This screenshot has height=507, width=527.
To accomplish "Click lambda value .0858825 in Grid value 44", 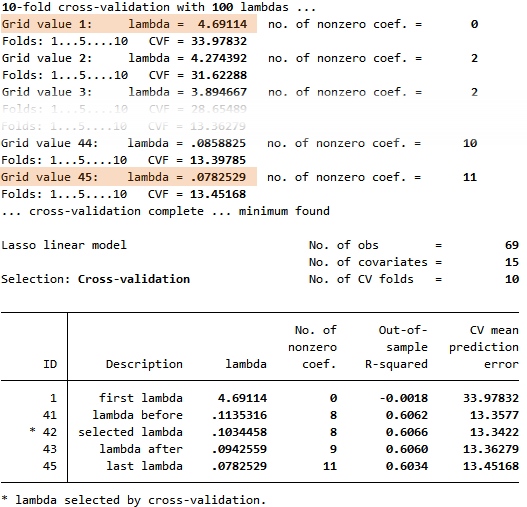I will (x=218, y=143).
